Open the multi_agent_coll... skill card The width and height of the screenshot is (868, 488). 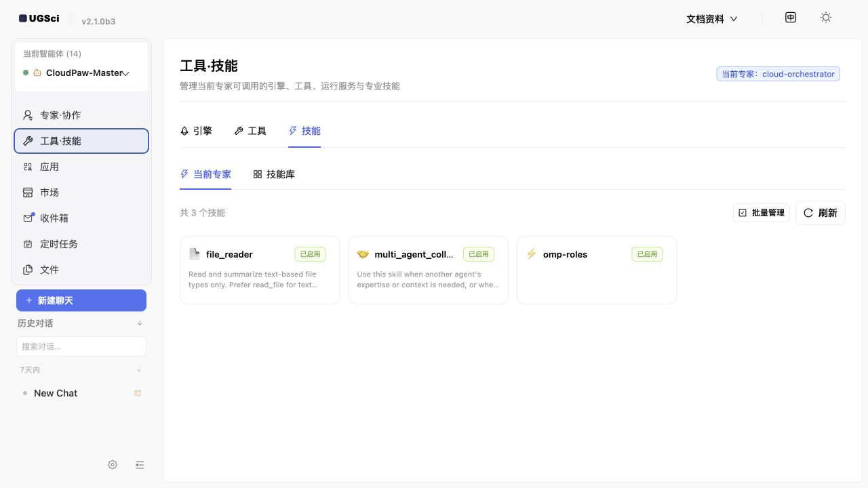(429, 270)
